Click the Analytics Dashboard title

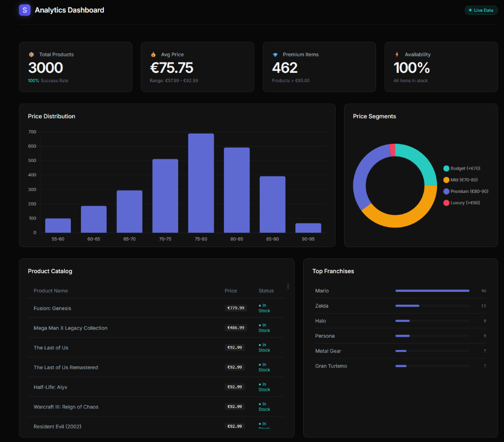(69, 10)
